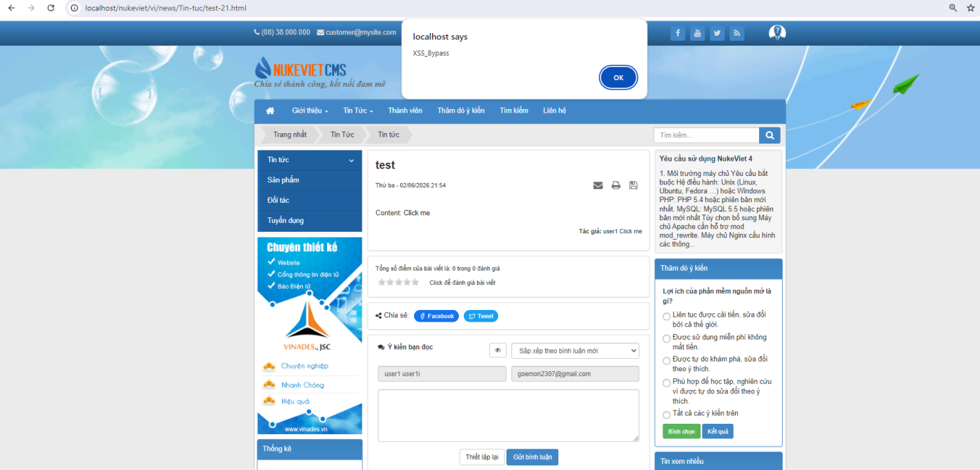
Task: Toggle the comment eye visibility button
Action: [498, 351]
